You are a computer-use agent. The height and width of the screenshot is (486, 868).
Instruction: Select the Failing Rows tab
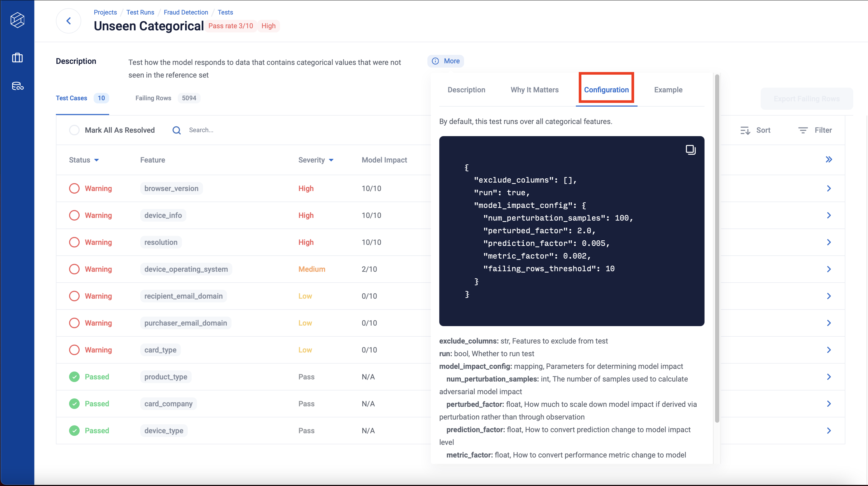click(x=167, y=98)
